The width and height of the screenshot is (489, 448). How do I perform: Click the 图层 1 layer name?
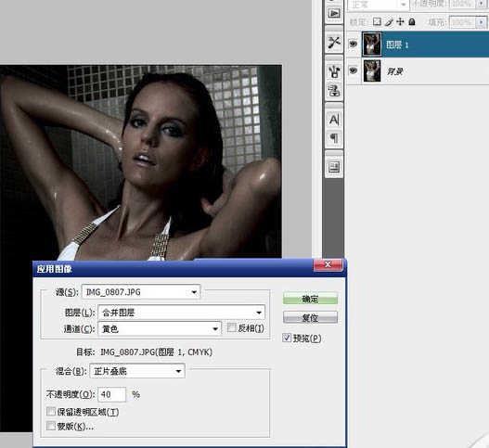tap(397, 45)
